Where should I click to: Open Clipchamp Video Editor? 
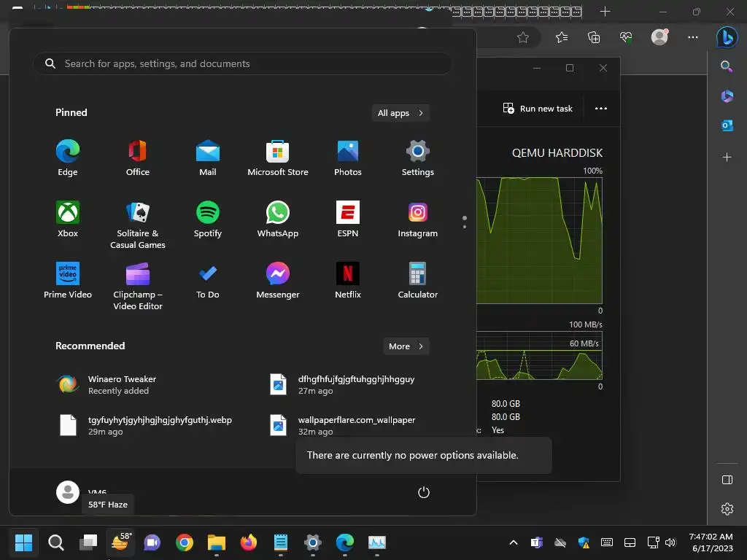coord(138,286)
